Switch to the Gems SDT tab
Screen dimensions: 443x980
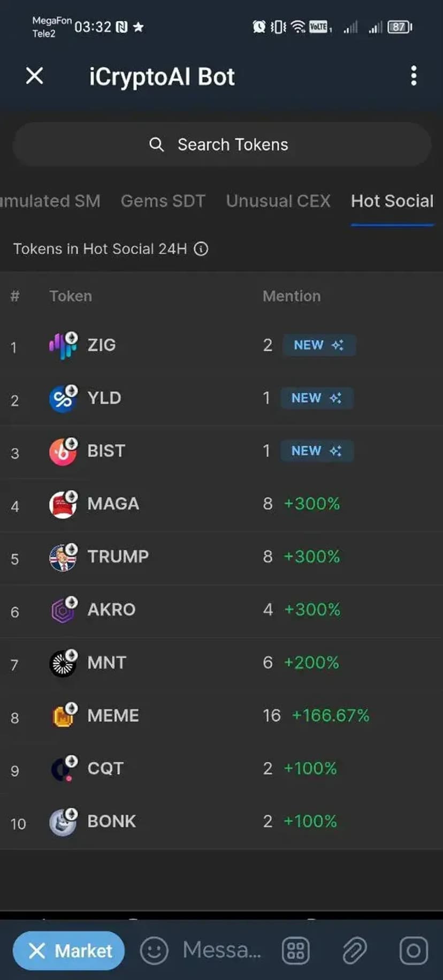[163, 201]
